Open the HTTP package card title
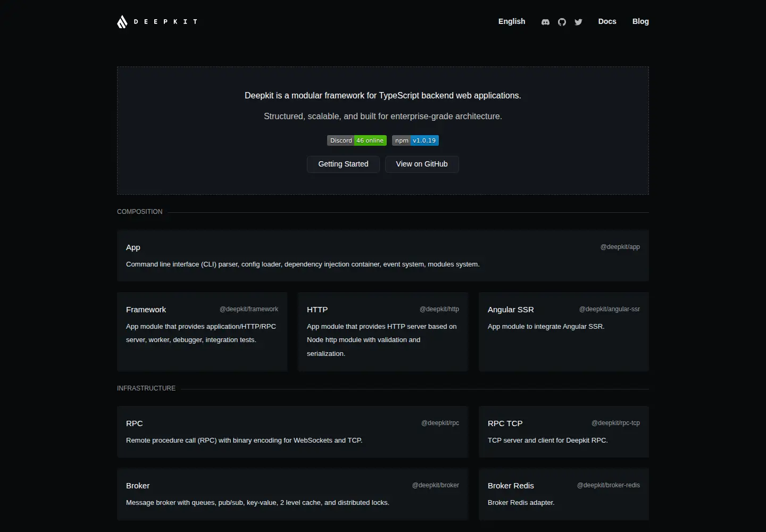 click(317, 310)
